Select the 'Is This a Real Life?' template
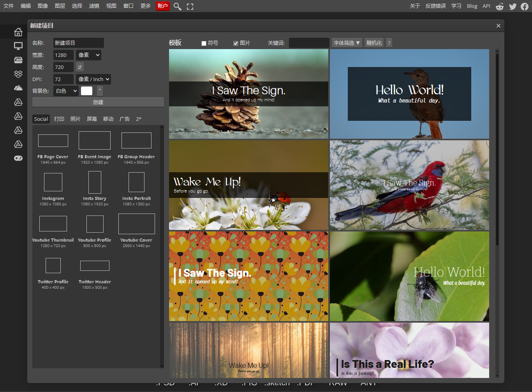 [x=409, y=350]
